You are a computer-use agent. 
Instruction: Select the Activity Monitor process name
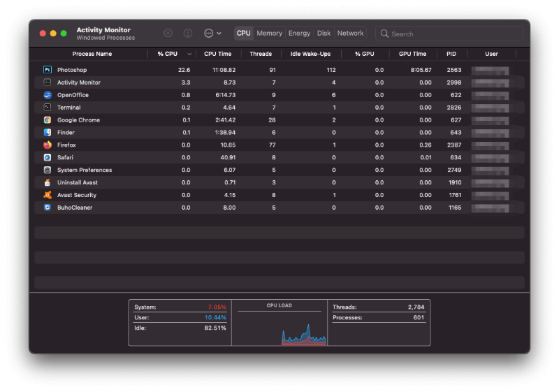point(79,82)
